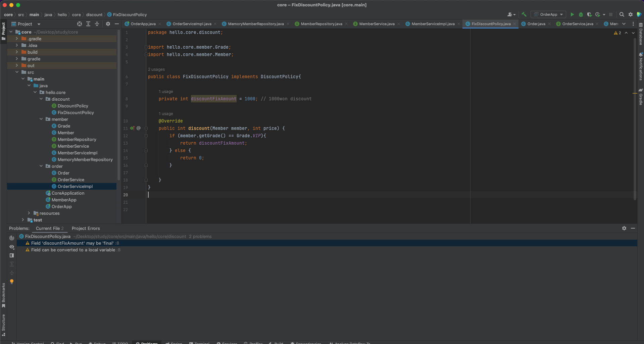644x344 pixels.
Task: Toggle the Project side tool button
Action: 3,31
